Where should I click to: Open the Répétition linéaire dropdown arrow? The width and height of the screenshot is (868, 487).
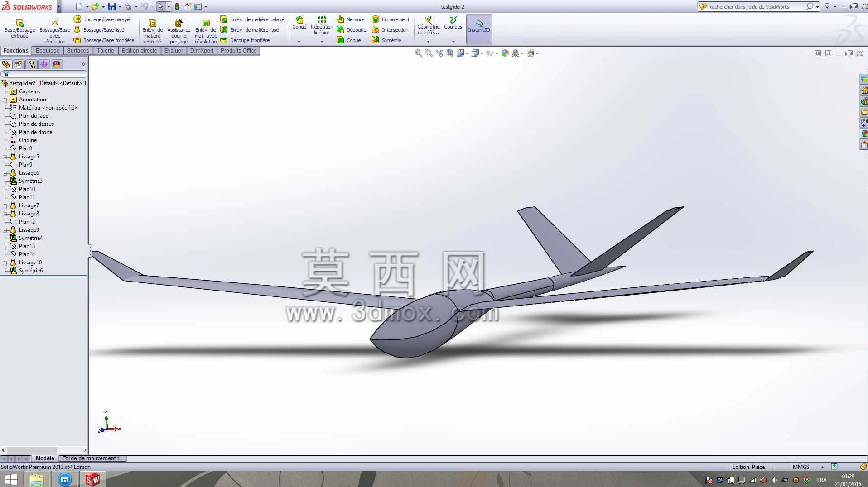pyautogui.click(x=322, y=42)
